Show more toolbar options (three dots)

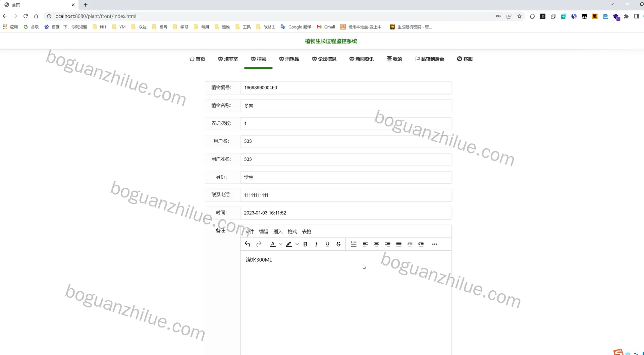tap(435, 244)
